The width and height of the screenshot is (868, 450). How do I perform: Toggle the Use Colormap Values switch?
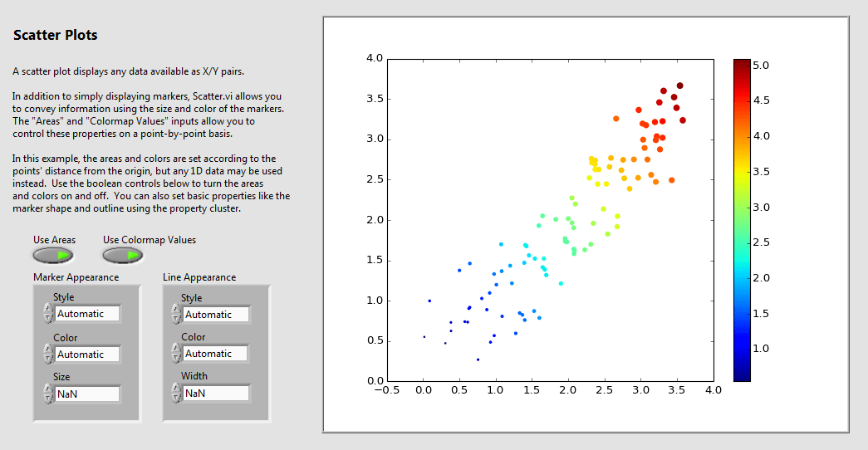point(123,255)
